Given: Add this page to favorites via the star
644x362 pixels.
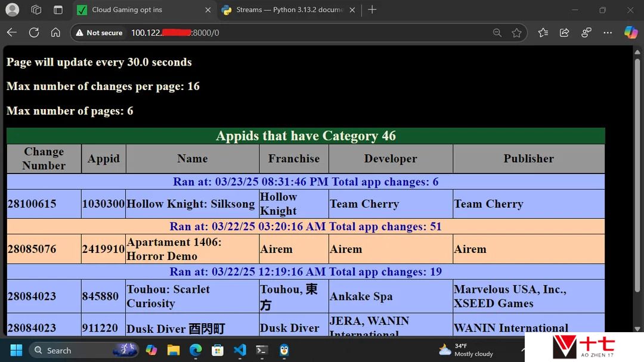Looking at the screenshot, I should tap(516, 32).
